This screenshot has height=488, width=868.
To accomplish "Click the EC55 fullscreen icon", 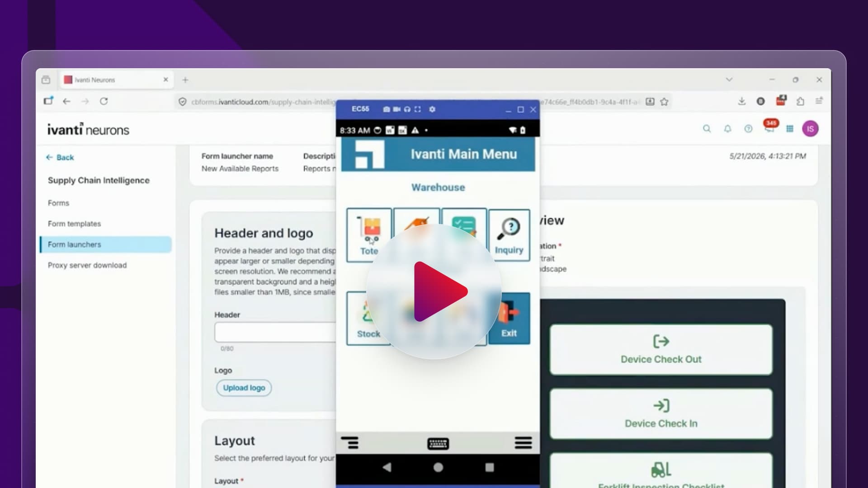I will click(418, 109).
